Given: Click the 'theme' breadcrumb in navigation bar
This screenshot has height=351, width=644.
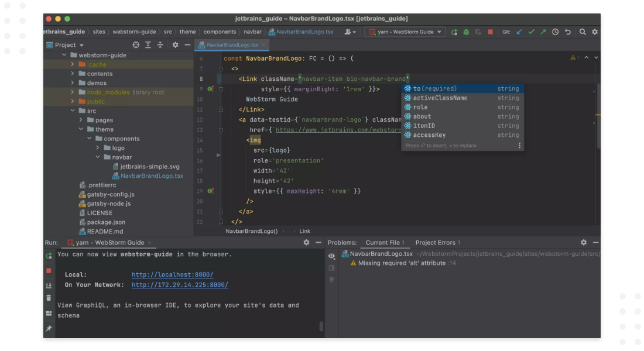Looking at the screenshot, I should (188, 32).
